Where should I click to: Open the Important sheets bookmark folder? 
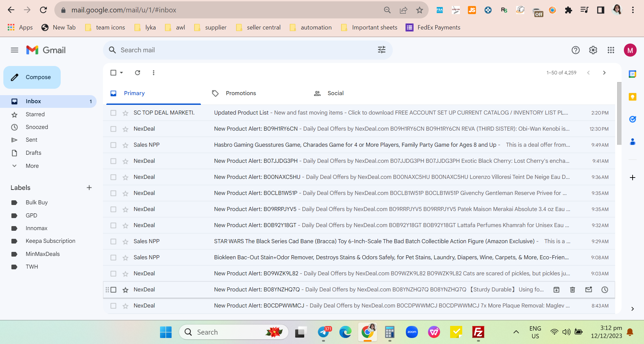pos(369,27)
